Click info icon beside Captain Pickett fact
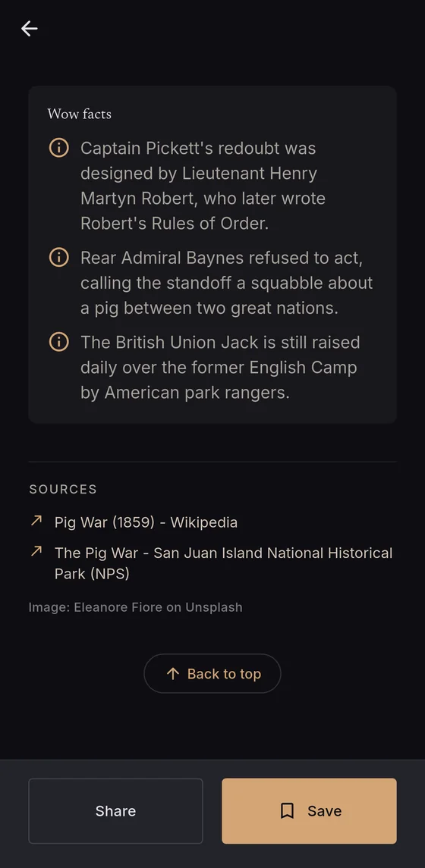The width and height of the screenshot is (425, 868). tap(58, 148)
